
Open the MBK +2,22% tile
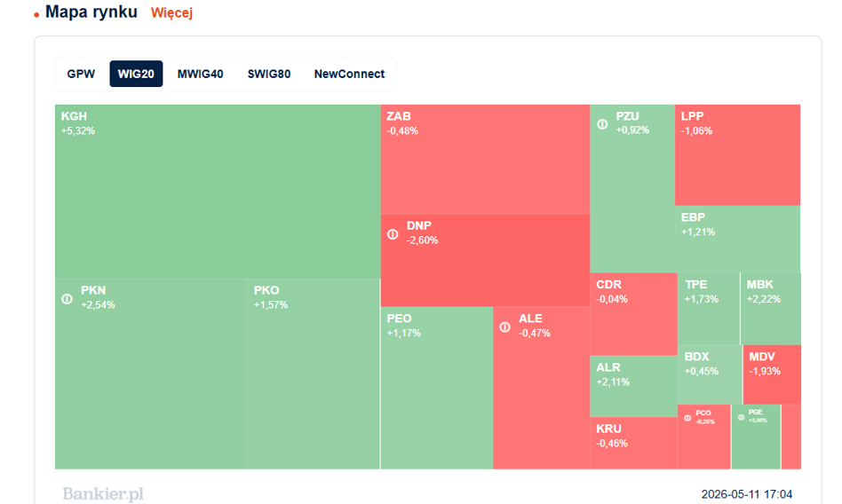771,309
